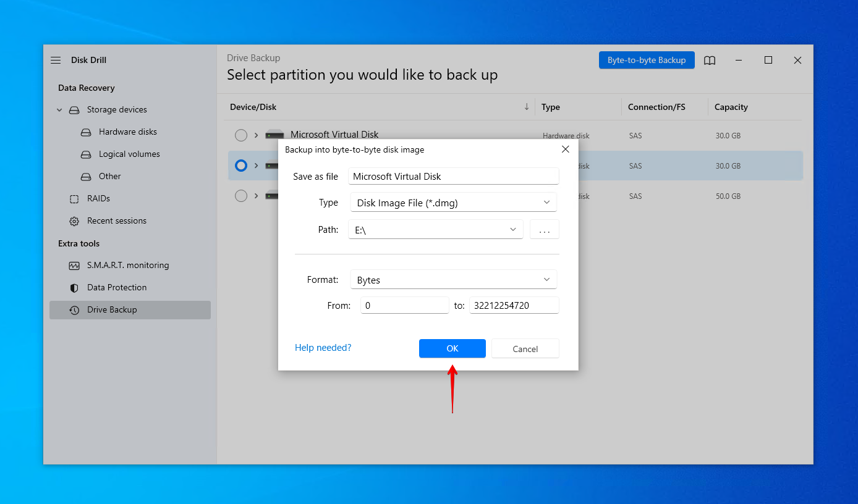
Task: Close the byte-to-byte backup dialog
Action: [x=565, y=149]
